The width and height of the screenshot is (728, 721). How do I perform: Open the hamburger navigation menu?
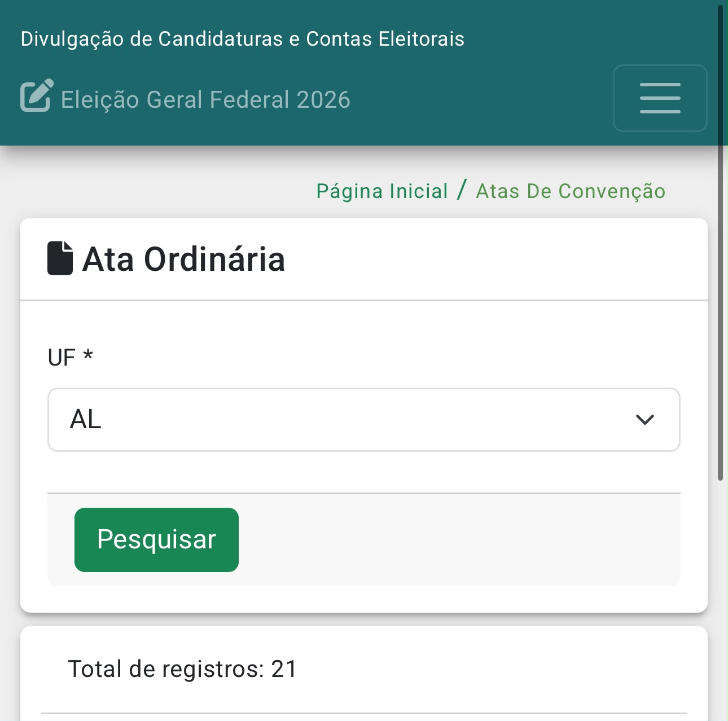tap(660, 98)
